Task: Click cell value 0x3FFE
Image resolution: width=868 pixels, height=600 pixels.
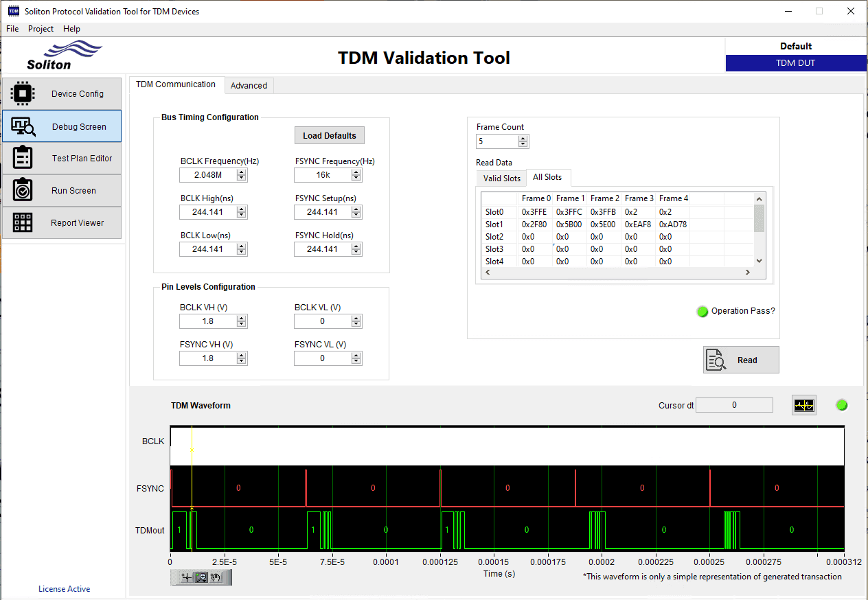Action: [534, 212]
